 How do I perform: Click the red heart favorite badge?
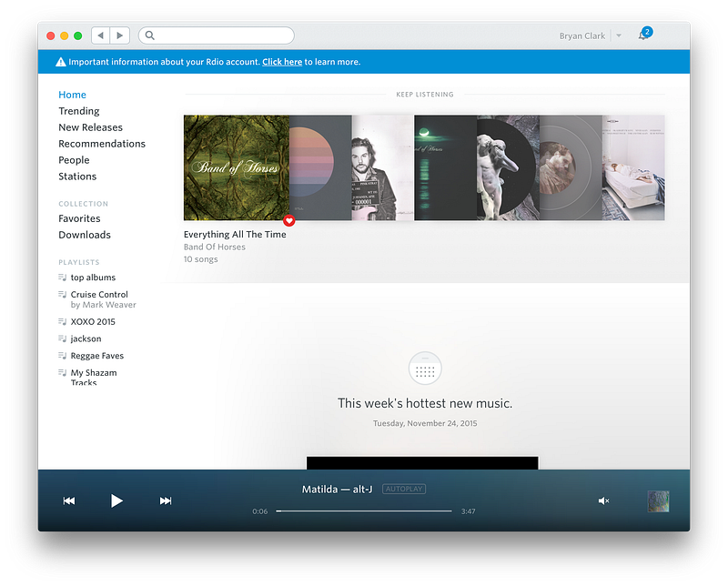click(x=289, y=220)
